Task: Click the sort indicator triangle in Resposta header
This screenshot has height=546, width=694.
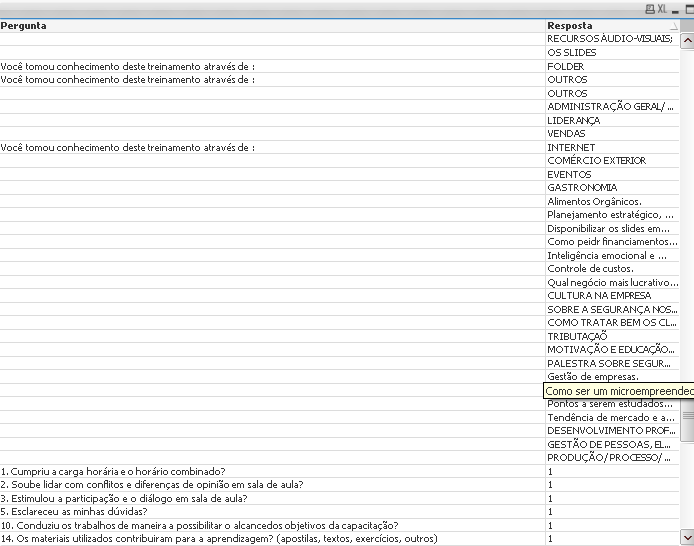Action: tap(674, 26)
